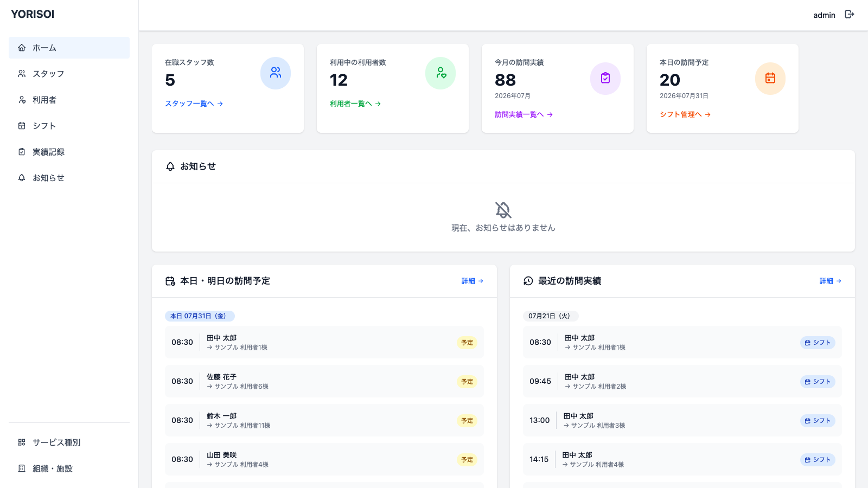868x488 pixels.
Task: Go to 利用者 in sidebar
Action: pyautogui.click(x=69, y=100)
